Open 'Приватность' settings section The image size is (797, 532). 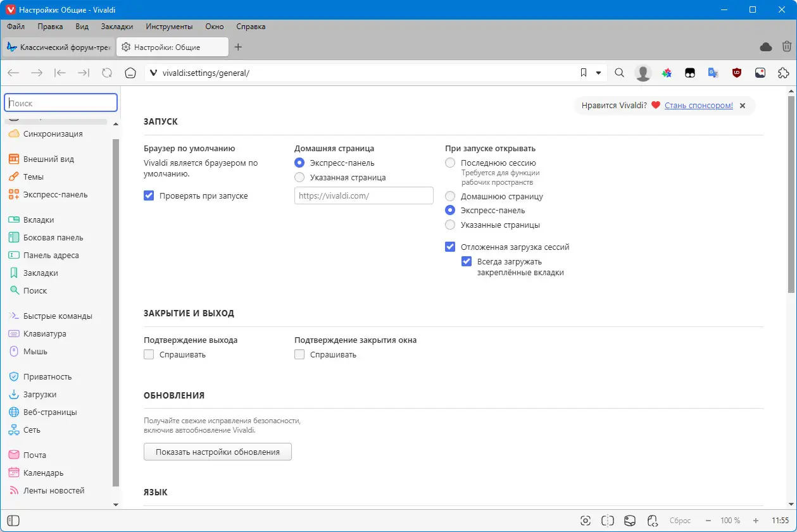47,377
